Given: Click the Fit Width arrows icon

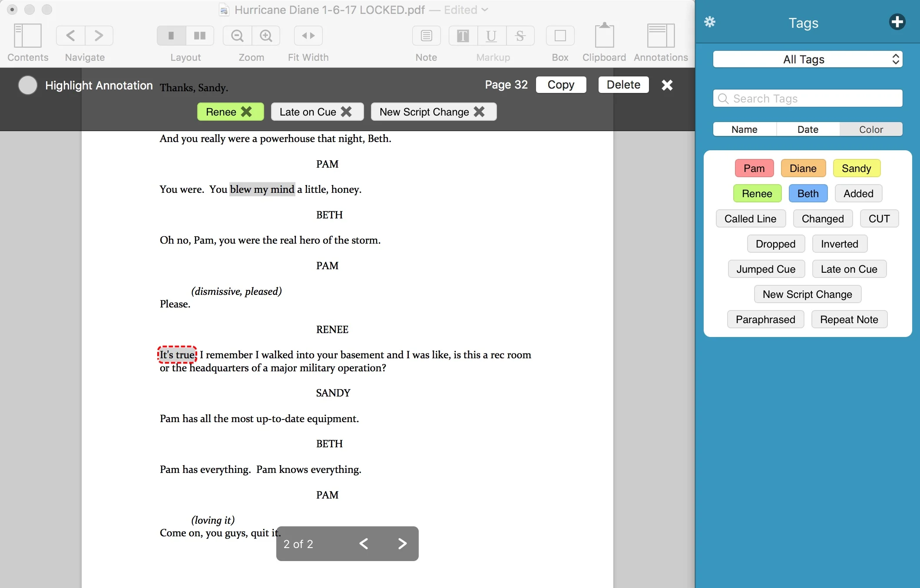Looking at the screenshot, I should (x=308, y=36).
